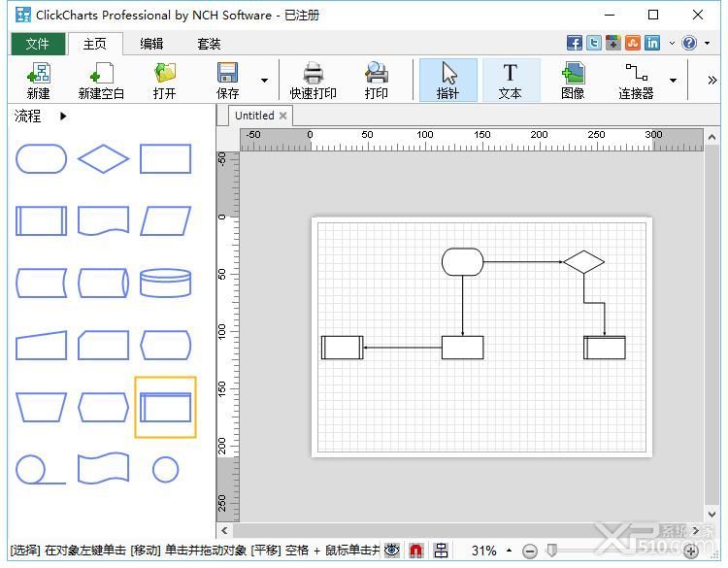Click the vertical scrollbar up arrow
The width and height of the screenshot is (728, 568).
pos(711,137)
